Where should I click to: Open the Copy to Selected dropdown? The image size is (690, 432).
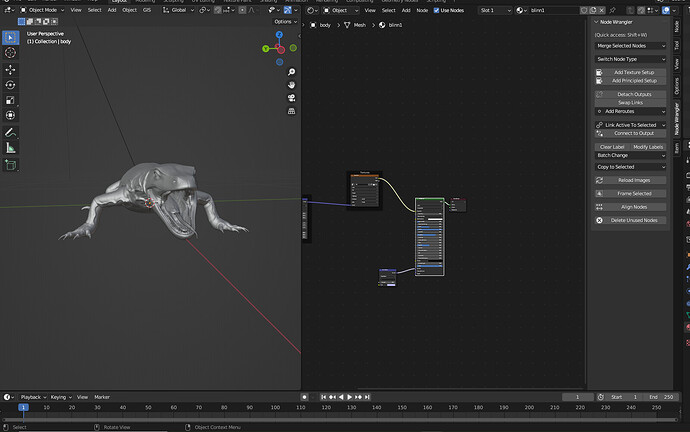coord(631,167)
